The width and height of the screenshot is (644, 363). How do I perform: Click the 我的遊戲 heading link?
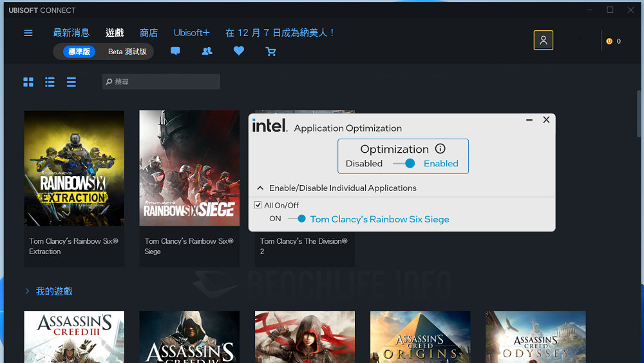(x=54, y=291)
